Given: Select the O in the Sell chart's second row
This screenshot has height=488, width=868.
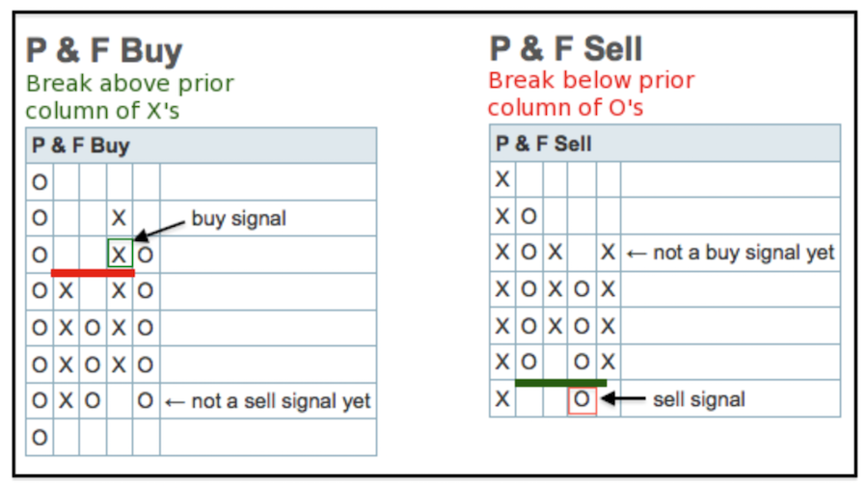Looking at the screenshot, I should click(x=529, y=216).
